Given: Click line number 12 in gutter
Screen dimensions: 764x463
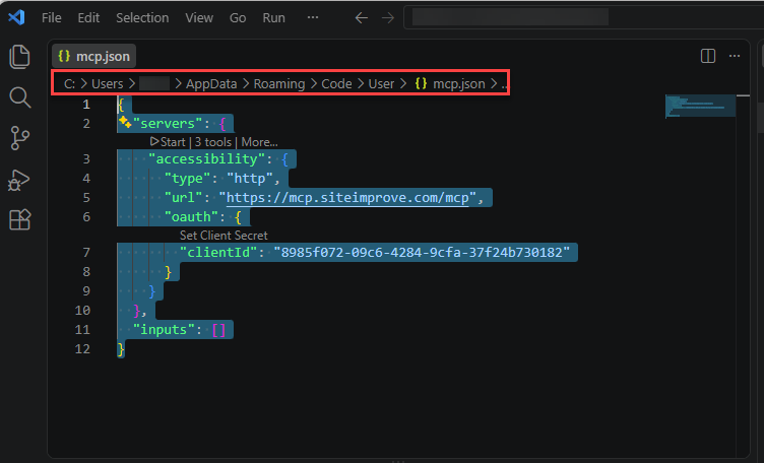Looking at the screenshot, I should tap(82, 349).
